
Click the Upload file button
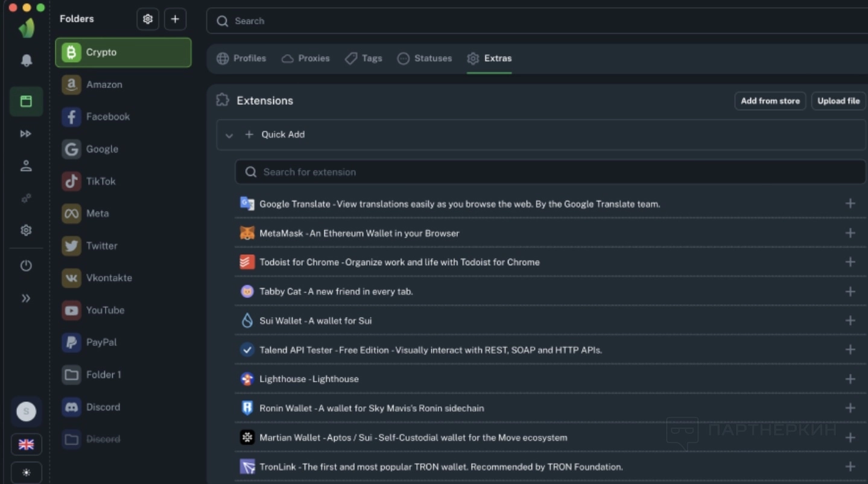[x=838, y=101]
